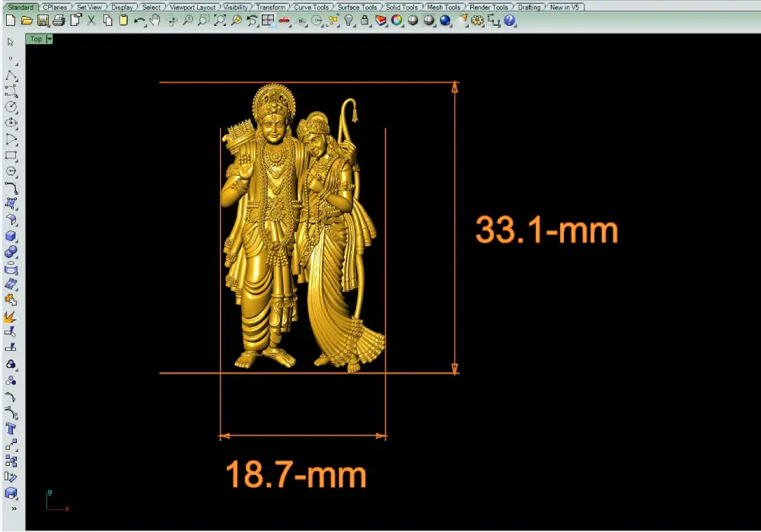The height and width of the screenshot is (532, 761).
Task: Open a file using the folder icon
Action: point(27,21)
